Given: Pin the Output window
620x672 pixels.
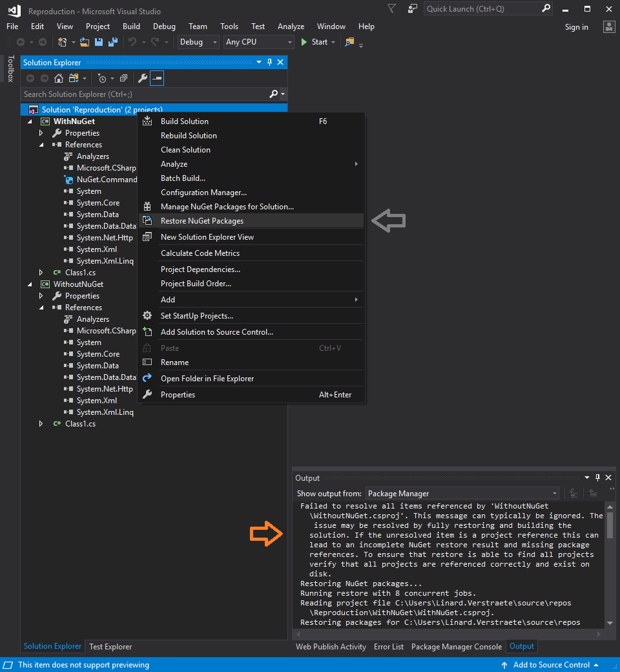Looking at the screenshot, I should 597,478.
